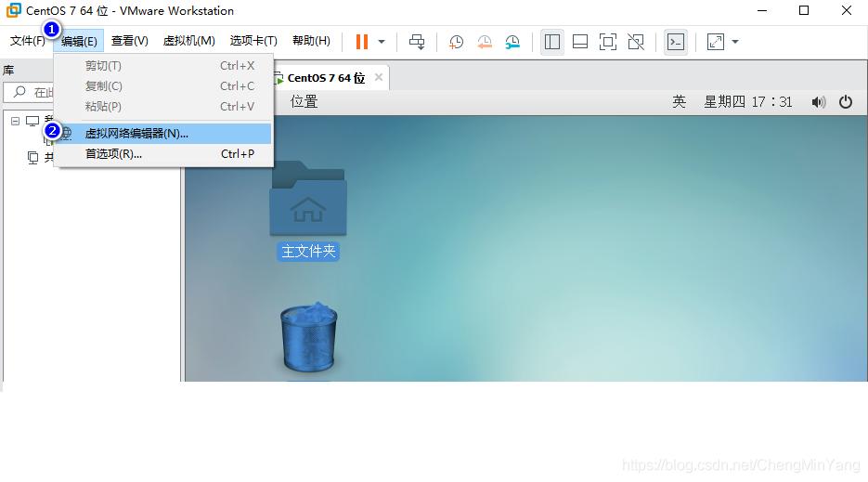Send Ctrl+Alt+Del to virtual machine icon
868x482 pixels.
point(417,42)
